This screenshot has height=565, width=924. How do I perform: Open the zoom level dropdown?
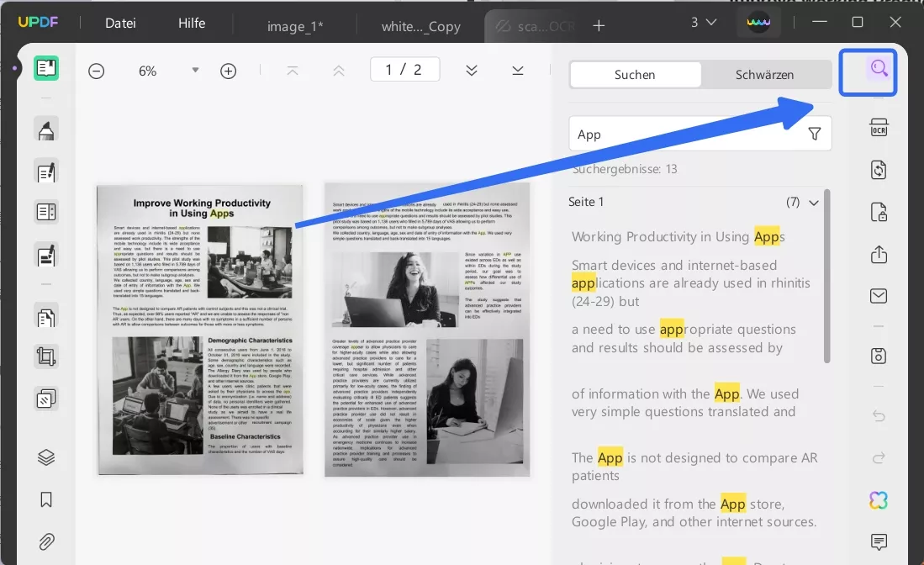click(195, 71)
